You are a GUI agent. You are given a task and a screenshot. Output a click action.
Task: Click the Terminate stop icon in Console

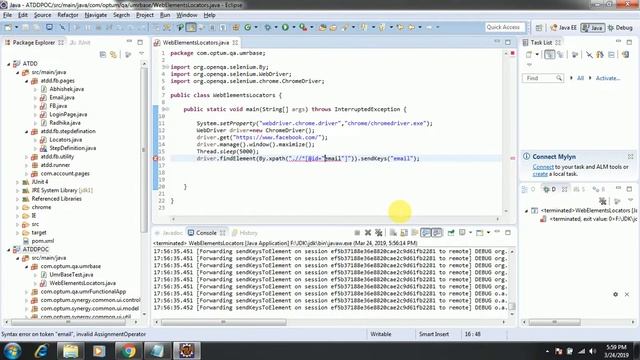click(357, 233)
